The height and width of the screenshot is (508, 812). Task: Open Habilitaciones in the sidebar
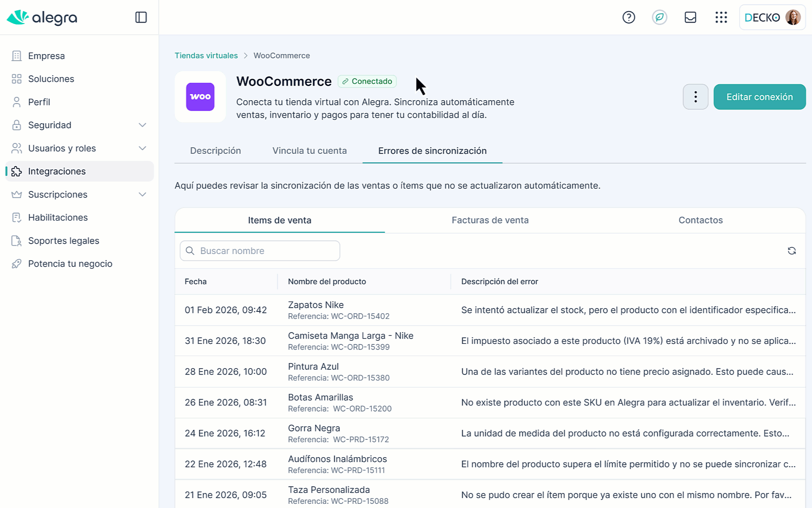point(79,217)
